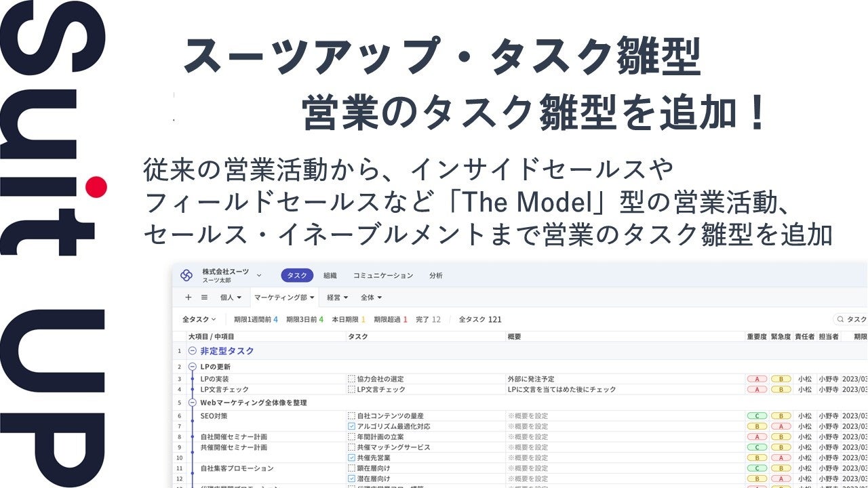Click the task search field

click(850, 319)
